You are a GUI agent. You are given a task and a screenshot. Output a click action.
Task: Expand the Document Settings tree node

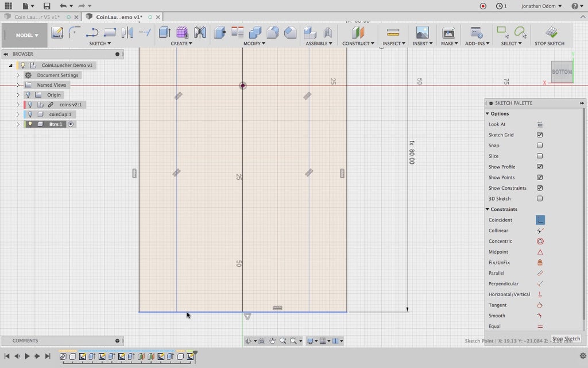(18, 75)
